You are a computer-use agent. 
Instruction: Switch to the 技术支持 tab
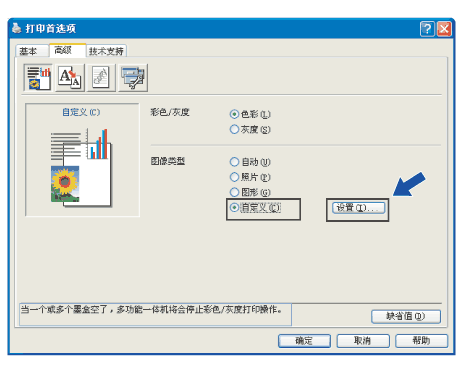pos(106,51)
